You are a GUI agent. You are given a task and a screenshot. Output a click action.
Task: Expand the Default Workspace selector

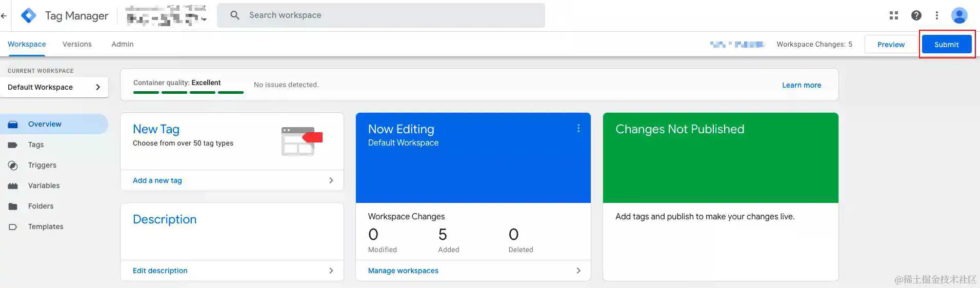pos(54,87)
